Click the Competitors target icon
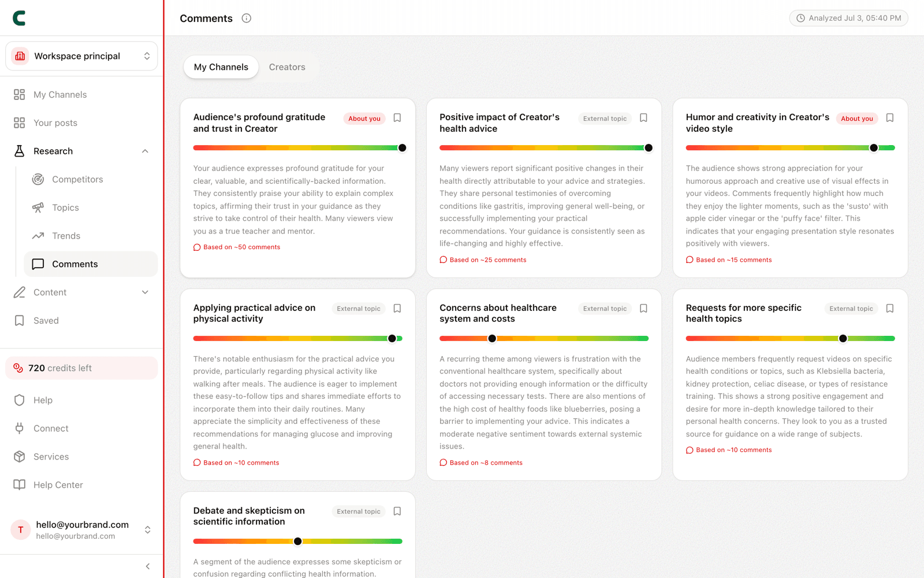Image resolution: width=924 pixels, height=578 pixels. click(x=38, y=180)
